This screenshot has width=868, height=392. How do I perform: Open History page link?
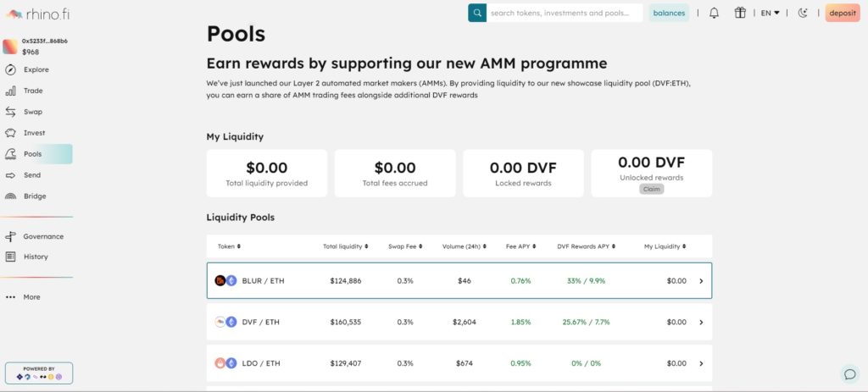[36, 257]
